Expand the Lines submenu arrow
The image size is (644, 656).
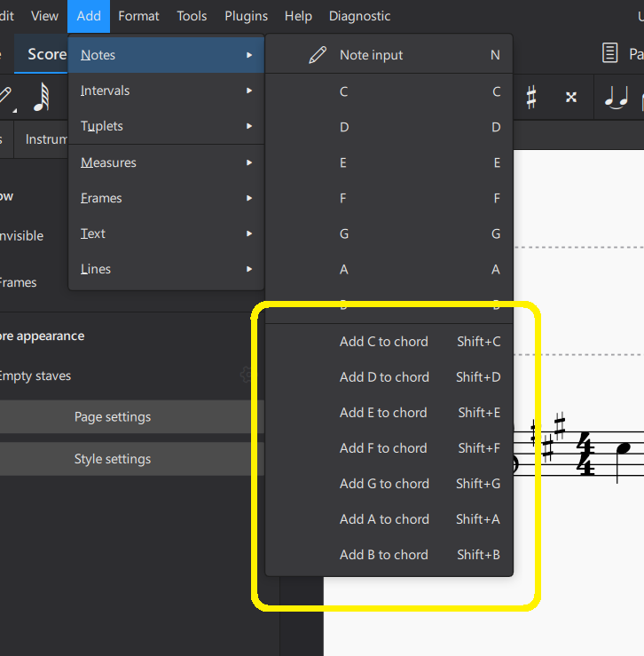pyautogui.click(x=249, y=269)
